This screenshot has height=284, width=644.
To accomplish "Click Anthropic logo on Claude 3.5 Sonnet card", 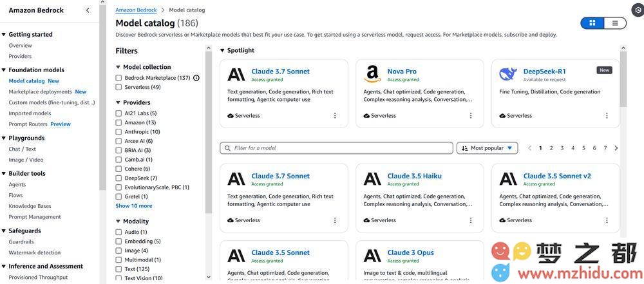I will (236, 256).
